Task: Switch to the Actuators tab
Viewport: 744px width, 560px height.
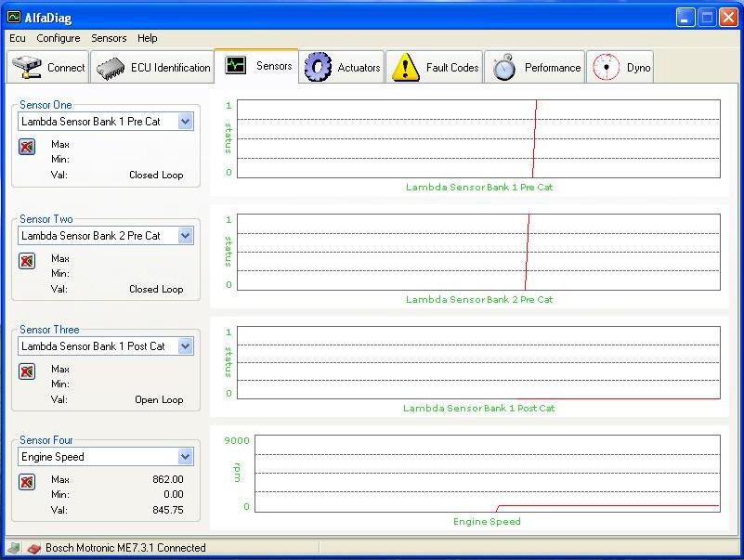Action: (341, 68)
